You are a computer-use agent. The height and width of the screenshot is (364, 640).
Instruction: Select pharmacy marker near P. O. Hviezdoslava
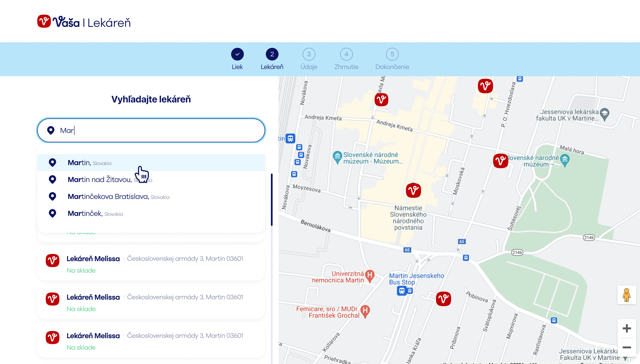pyautogui.click(x=486, y=86)
